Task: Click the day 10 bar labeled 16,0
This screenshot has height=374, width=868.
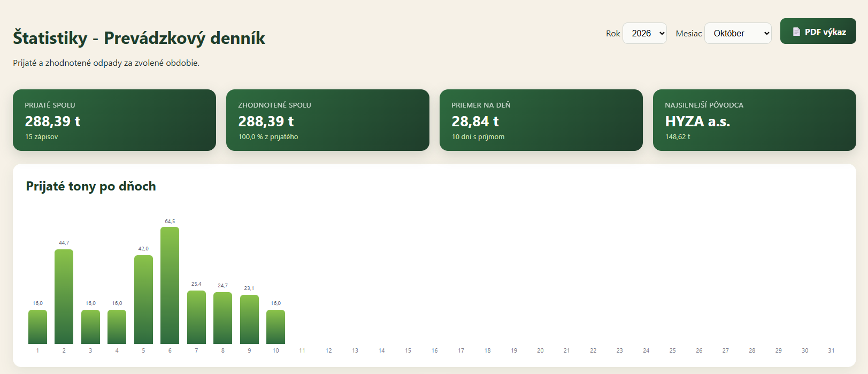Action: point(276,327)
